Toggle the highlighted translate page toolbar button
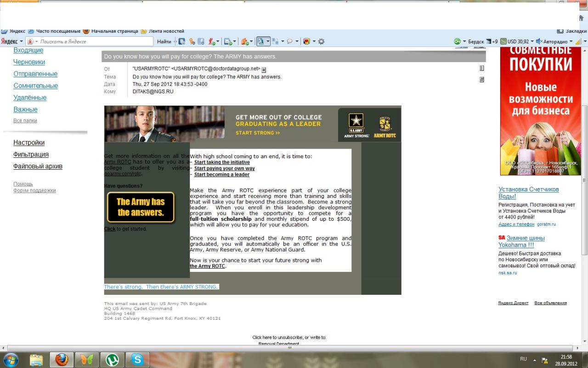This screenshot has width=588, height=368. click(260, 41)
